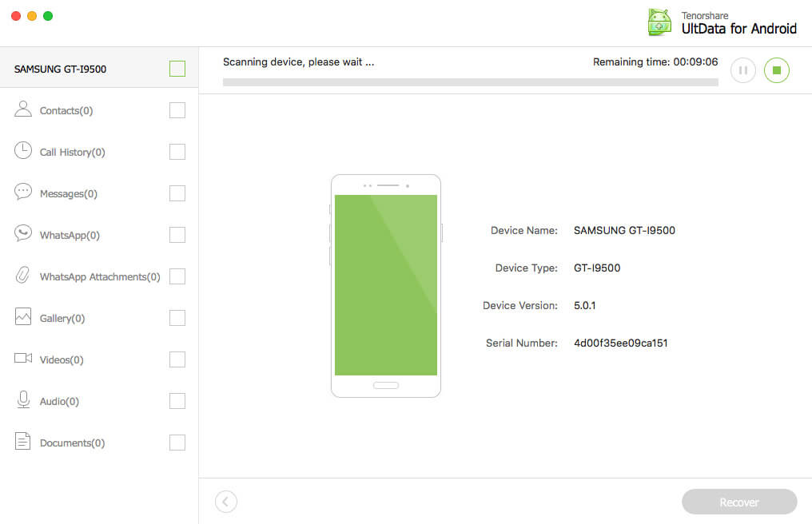
Task: Pause the device scan
Action: pyautogui.click(x=743, y=70)
